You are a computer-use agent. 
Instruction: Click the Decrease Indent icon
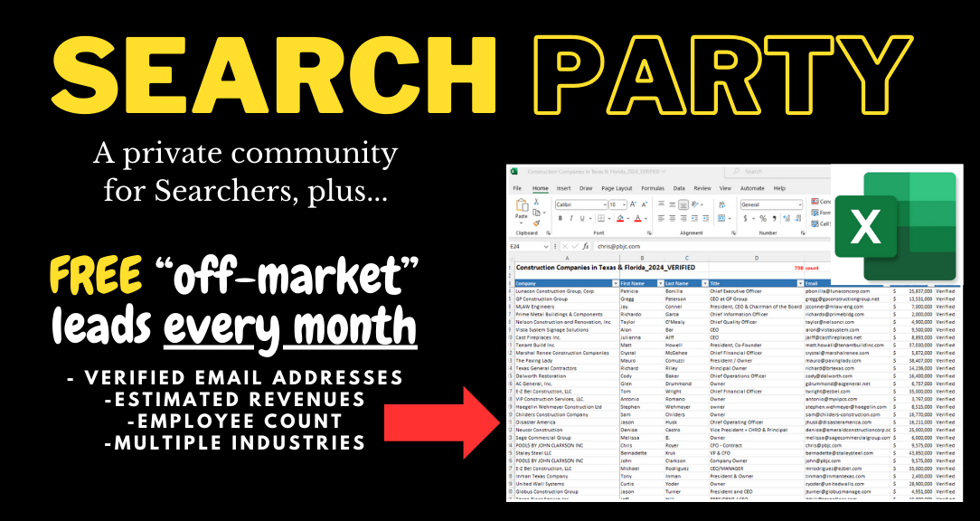click(694, 218)
